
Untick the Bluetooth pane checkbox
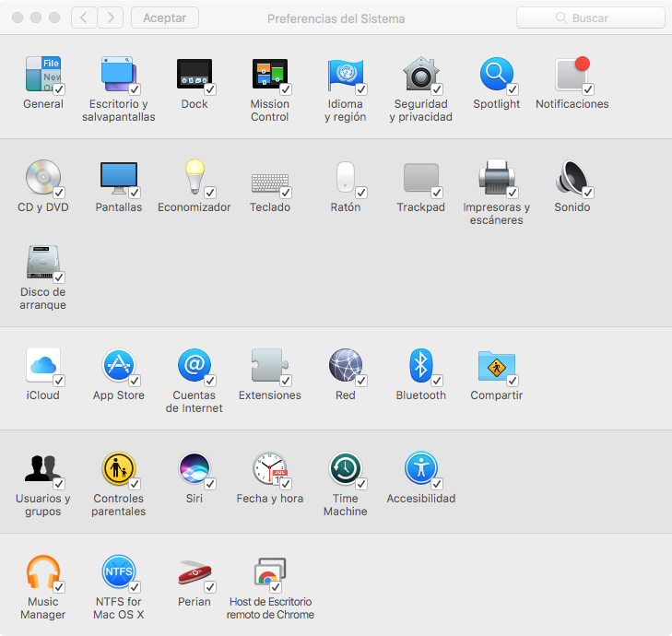[436, 381]
